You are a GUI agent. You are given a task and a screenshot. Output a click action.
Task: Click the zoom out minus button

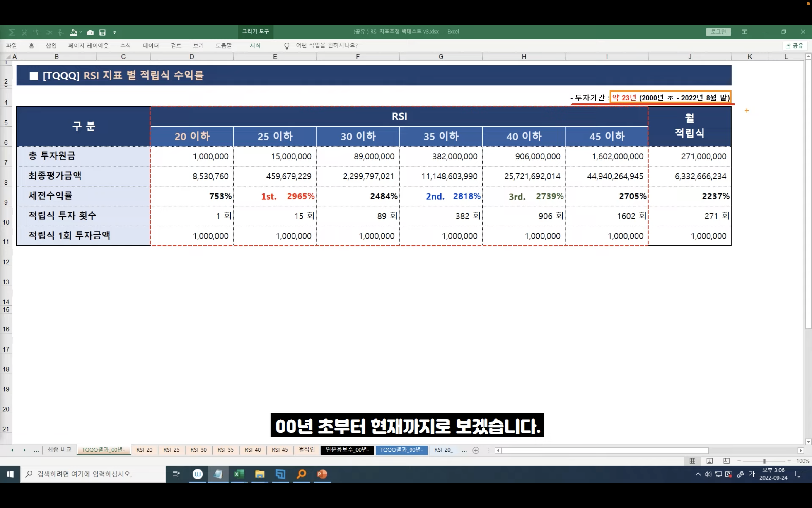pyautogui.click(x=739, y=461)
